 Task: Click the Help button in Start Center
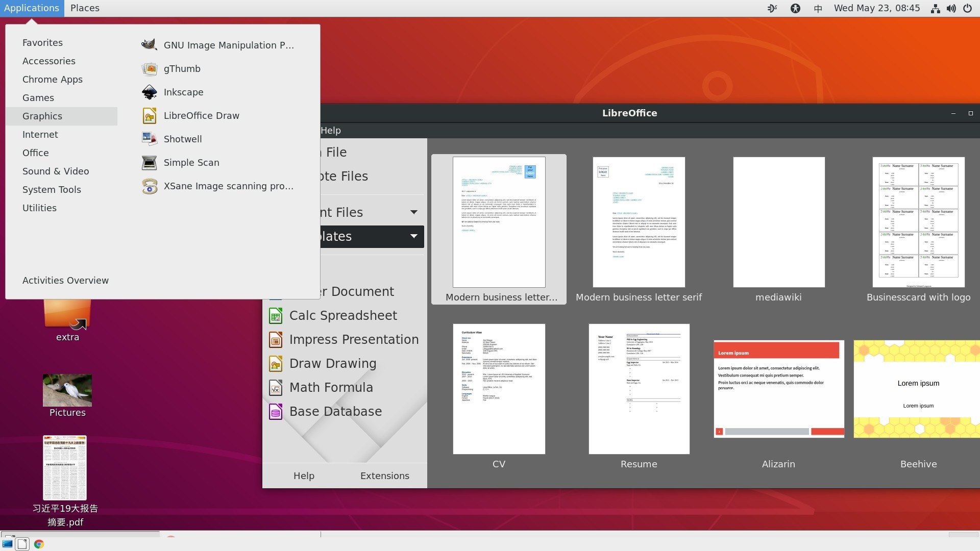point(304,476)
